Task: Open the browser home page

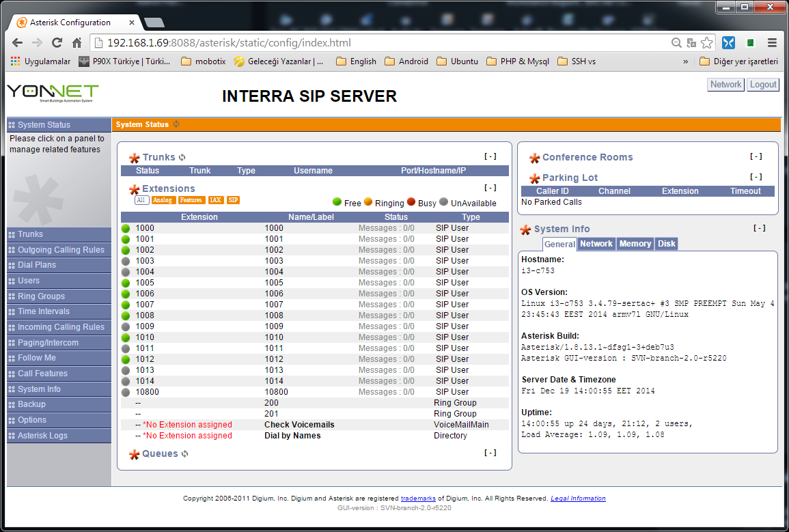Action: click(x=77, y=43)
